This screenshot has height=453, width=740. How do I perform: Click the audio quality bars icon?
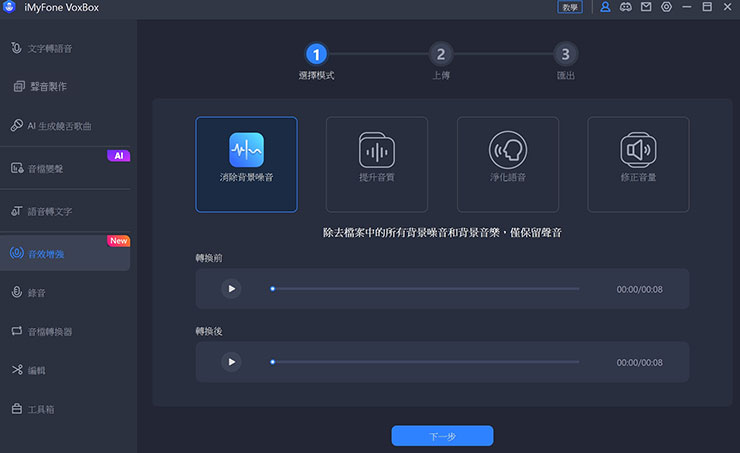[x=377, y=150]
